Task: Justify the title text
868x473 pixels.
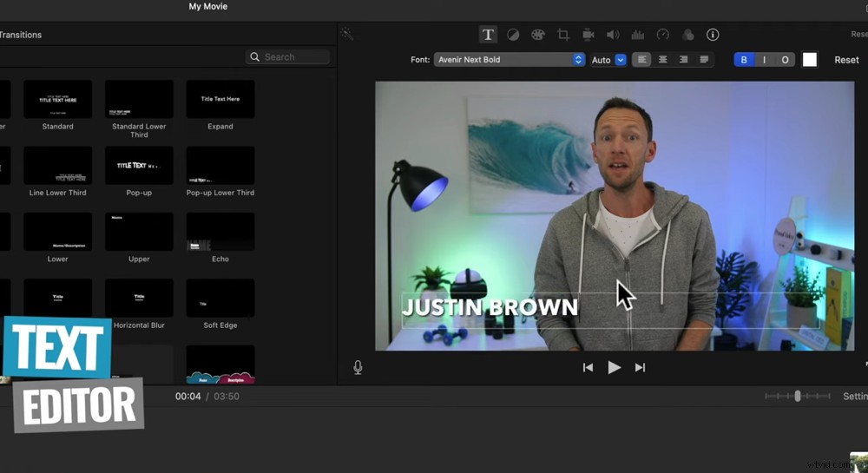Action: coord(704,60)
